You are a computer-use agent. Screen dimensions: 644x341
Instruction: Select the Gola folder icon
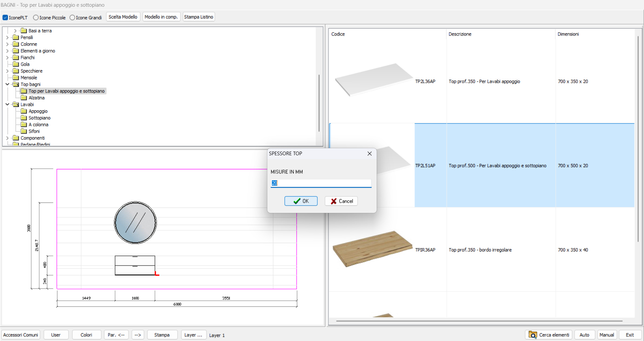(16, 64)
